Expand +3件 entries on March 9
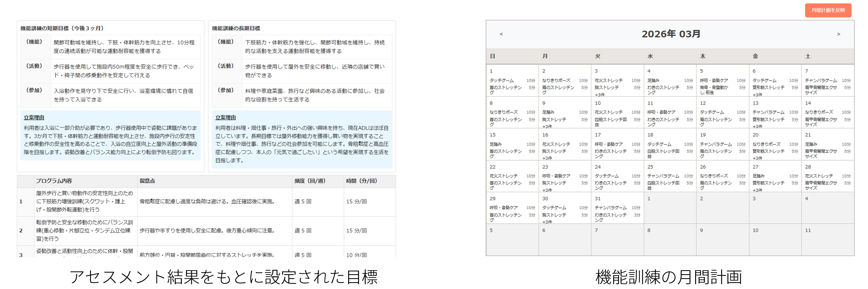The width and height of the screenshot is (868, 289). (x=547, y=126)
